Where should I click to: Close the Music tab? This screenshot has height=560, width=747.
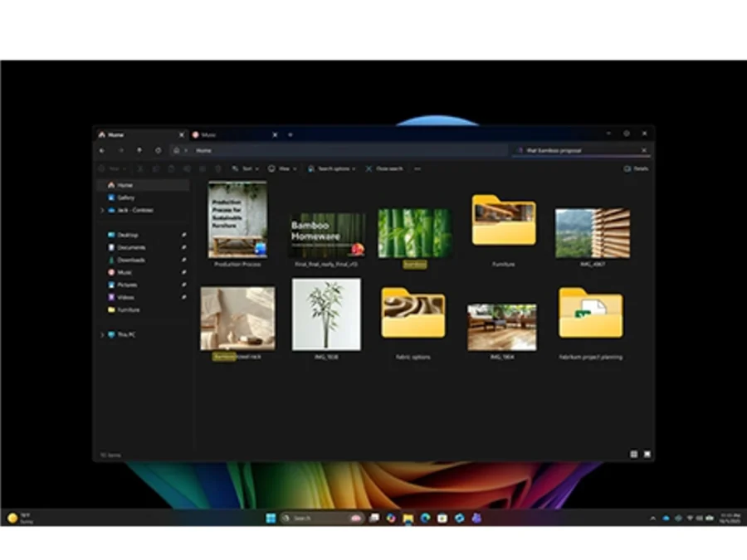(275, 134)
